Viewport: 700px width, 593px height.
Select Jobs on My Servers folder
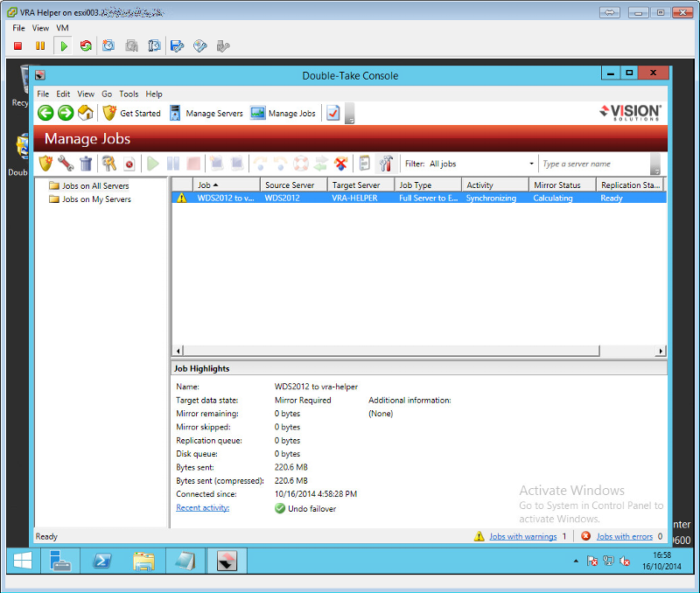click(x=90, y=199)
